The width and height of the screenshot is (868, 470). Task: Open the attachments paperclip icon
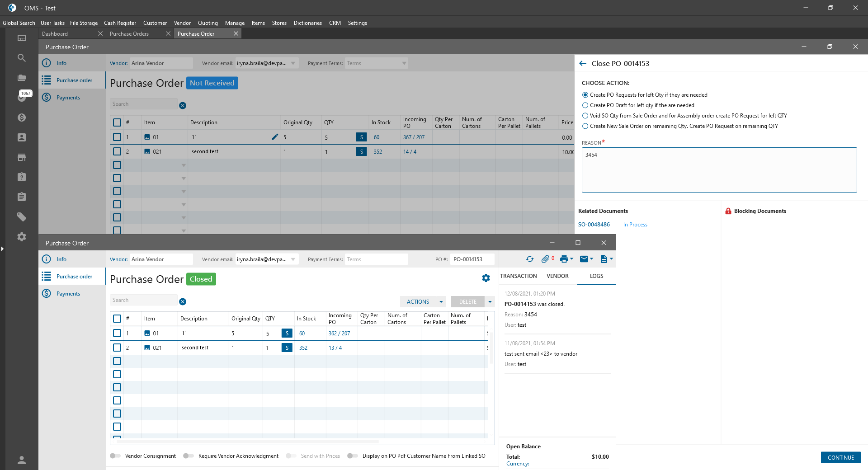point(545,259)
